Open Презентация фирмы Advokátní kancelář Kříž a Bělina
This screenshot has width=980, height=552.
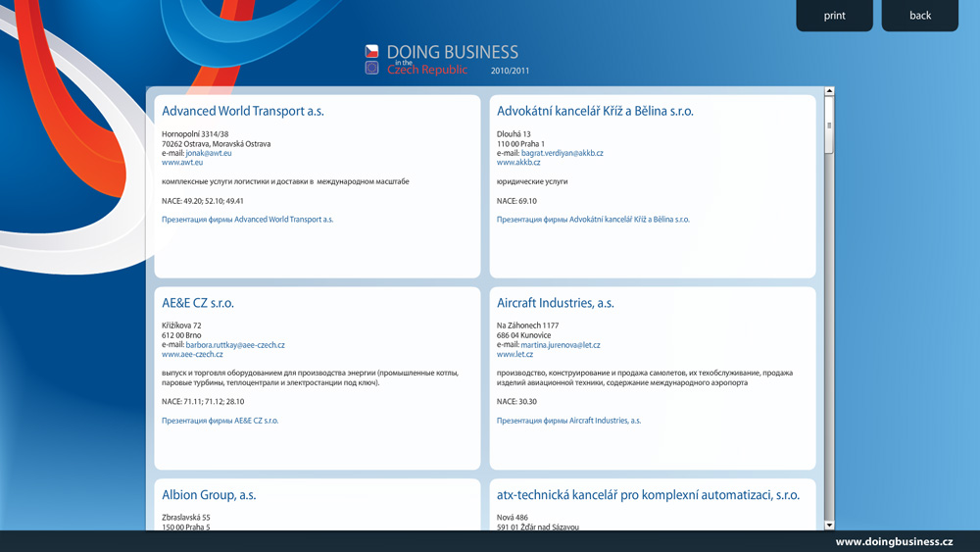[x=593, y=220]
